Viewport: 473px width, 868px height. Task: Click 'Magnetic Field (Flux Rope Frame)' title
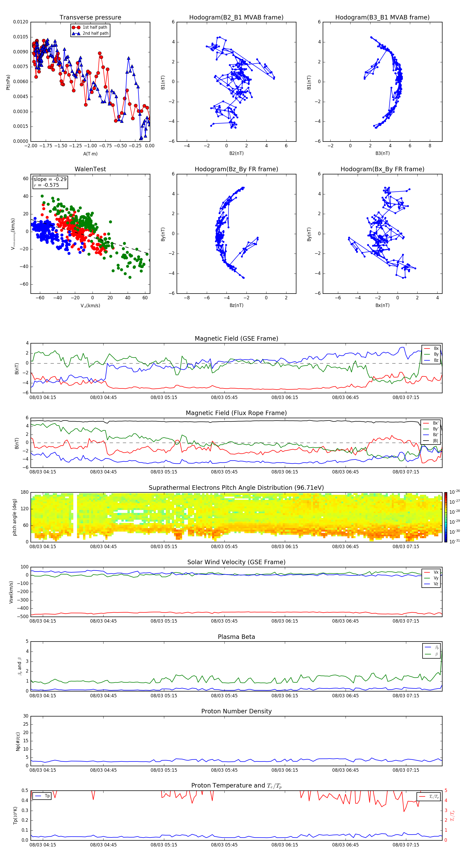point(236,413)
